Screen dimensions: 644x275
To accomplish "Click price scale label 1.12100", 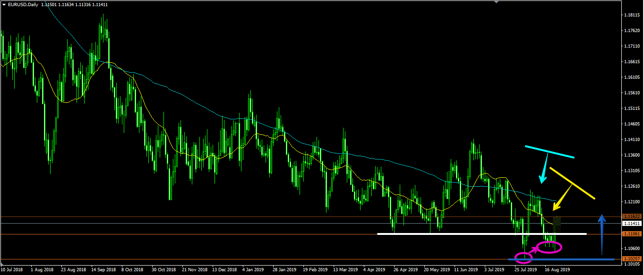I will pyautogui.click(x=631, y=202).
